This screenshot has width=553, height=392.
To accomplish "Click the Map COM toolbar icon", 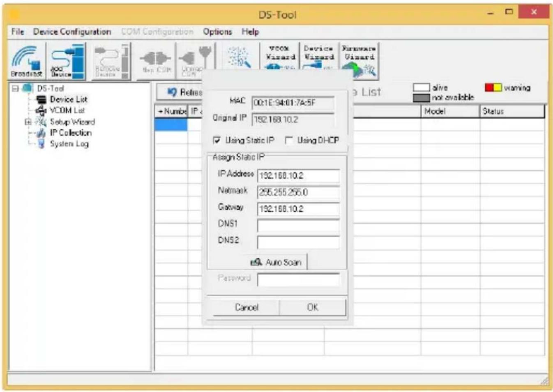I will 156,61.
